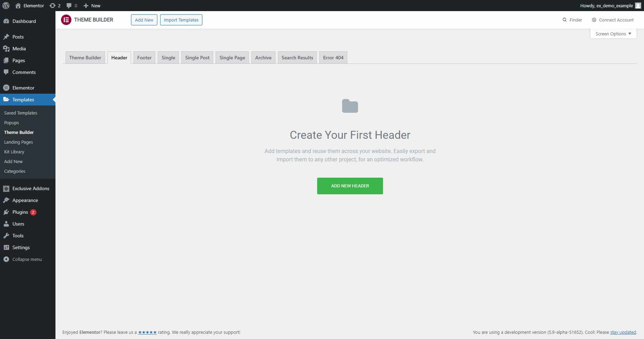Viewport: 644px width, 339px height.
Task: Click the Connect Account user icon
Action: click(594, 20)
